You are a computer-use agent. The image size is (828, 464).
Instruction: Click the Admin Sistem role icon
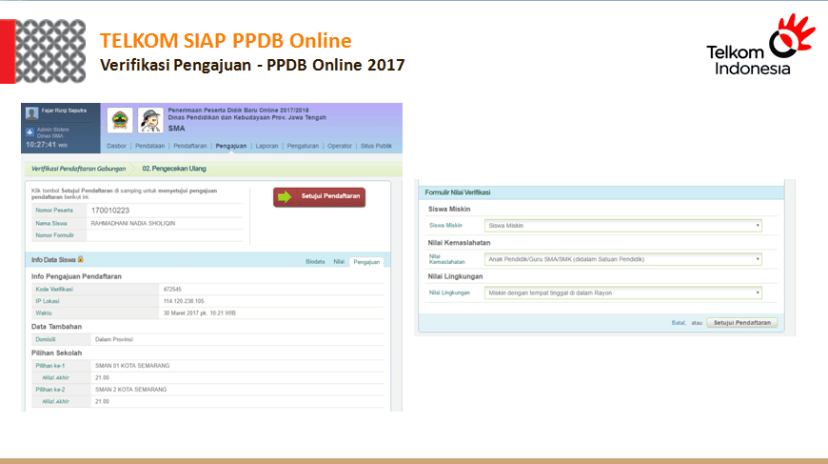coord(29,131)
